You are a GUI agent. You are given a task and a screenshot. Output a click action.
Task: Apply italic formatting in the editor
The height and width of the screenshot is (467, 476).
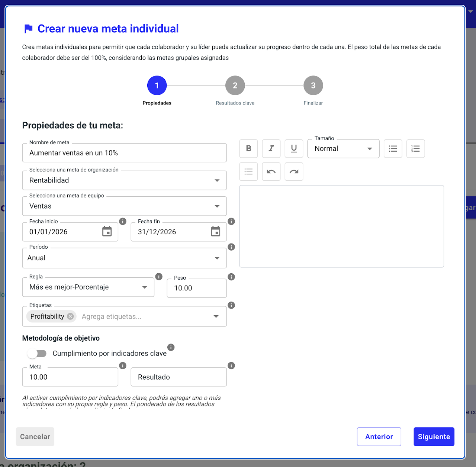point(271,149)
